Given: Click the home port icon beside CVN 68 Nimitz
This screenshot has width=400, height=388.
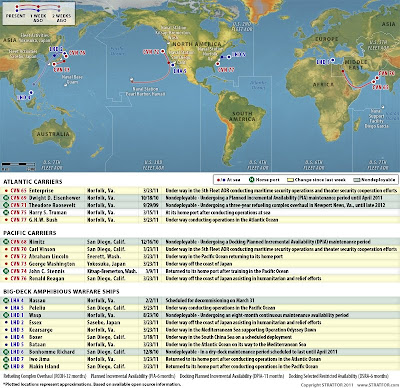Looking at the screenshot, I should (6, 242).
